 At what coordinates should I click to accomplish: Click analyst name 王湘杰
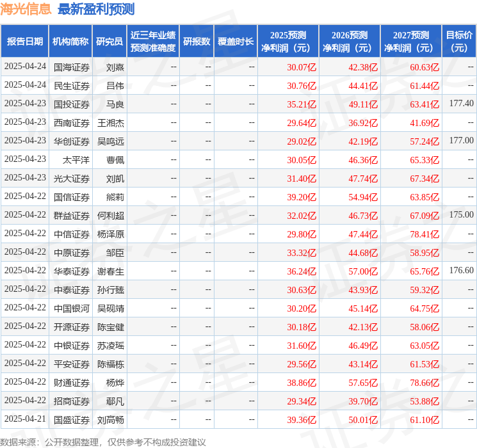pos(111,123)
